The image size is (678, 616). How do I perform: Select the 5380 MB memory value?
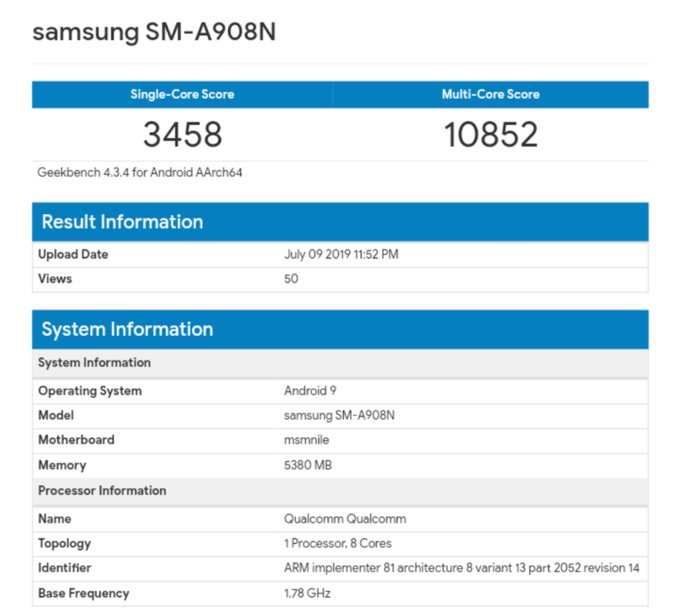[x=308, y=465]
